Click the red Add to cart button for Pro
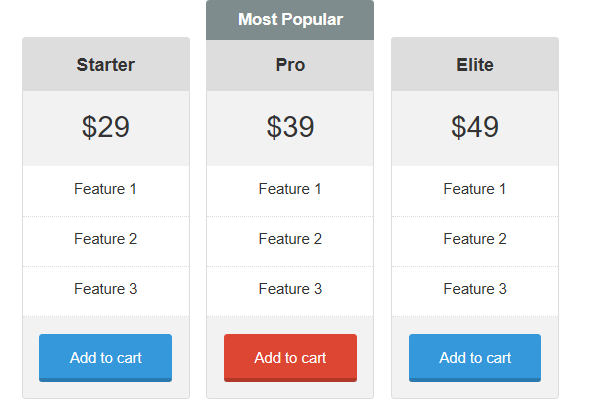600x400 pixels. [290, 357]
